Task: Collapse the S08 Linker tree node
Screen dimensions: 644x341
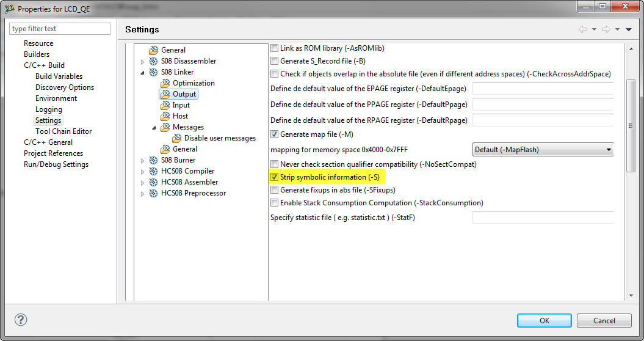Action: [143, 73]
